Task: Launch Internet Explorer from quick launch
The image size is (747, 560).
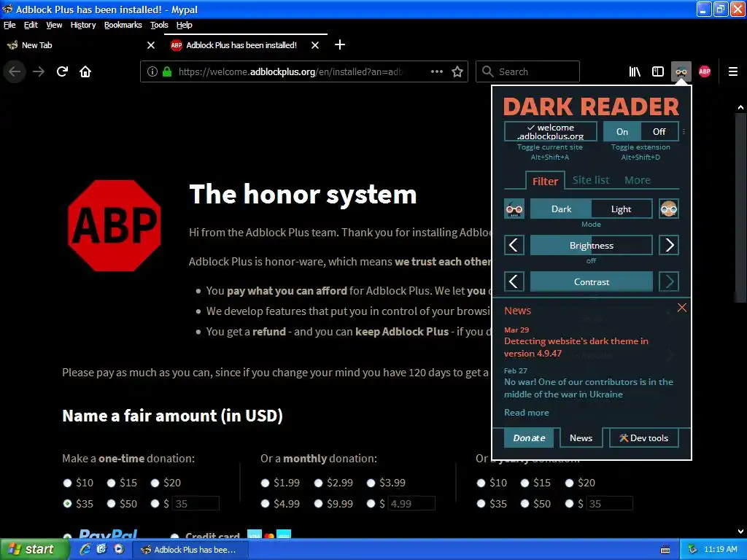Action: pyautogui.click(x=85, y=549)
